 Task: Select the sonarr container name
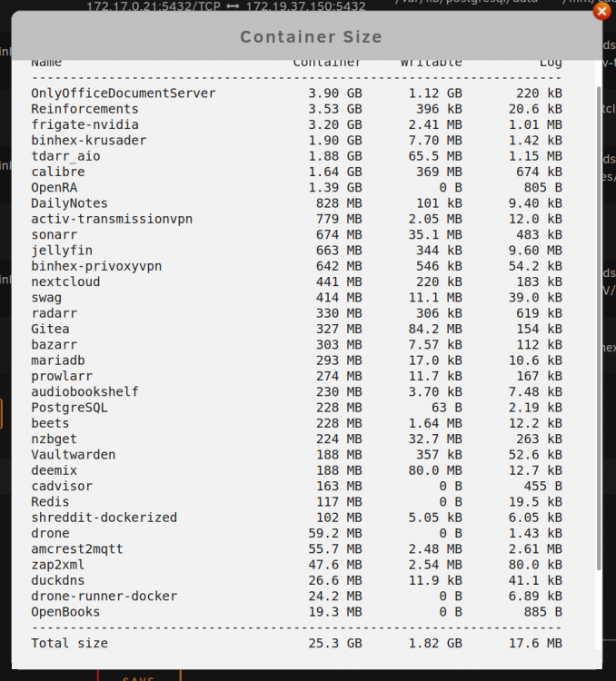coord(54,234)
